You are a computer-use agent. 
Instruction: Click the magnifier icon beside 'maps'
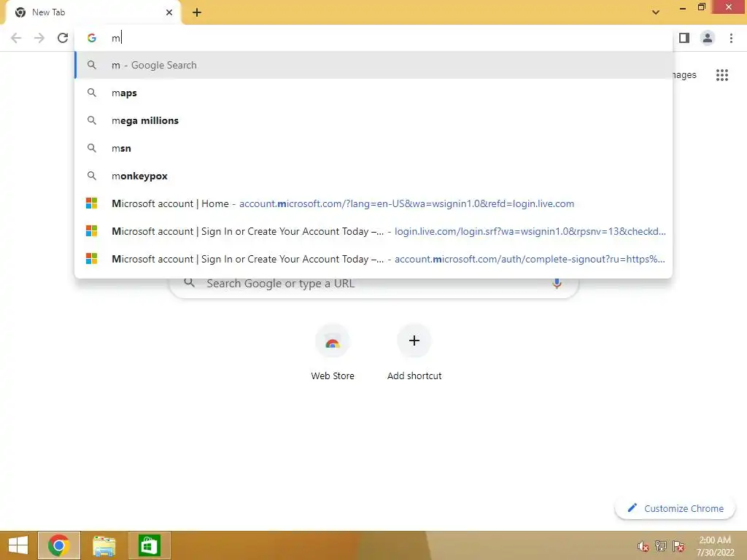(91, 93)
